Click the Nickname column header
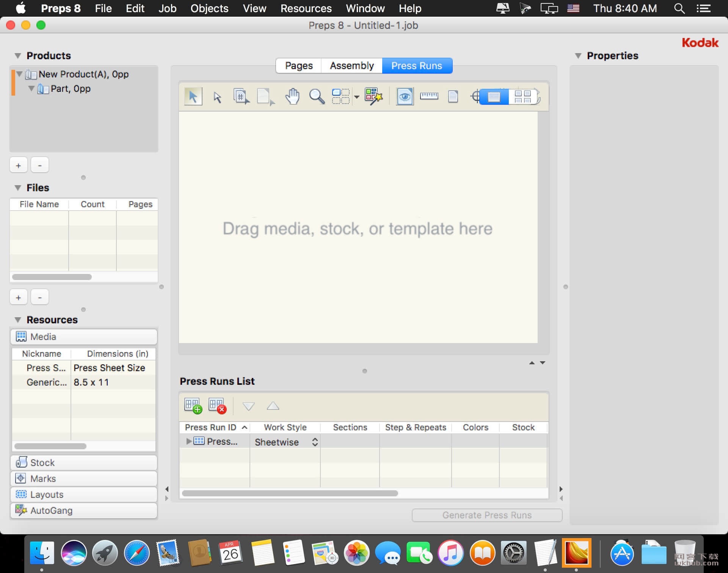728x573 pixels. click(41, 354)
